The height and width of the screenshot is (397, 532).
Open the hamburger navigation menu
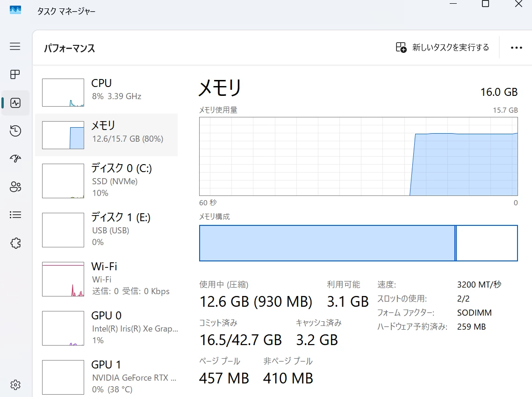pyautogui.click(x=15, y=46)
